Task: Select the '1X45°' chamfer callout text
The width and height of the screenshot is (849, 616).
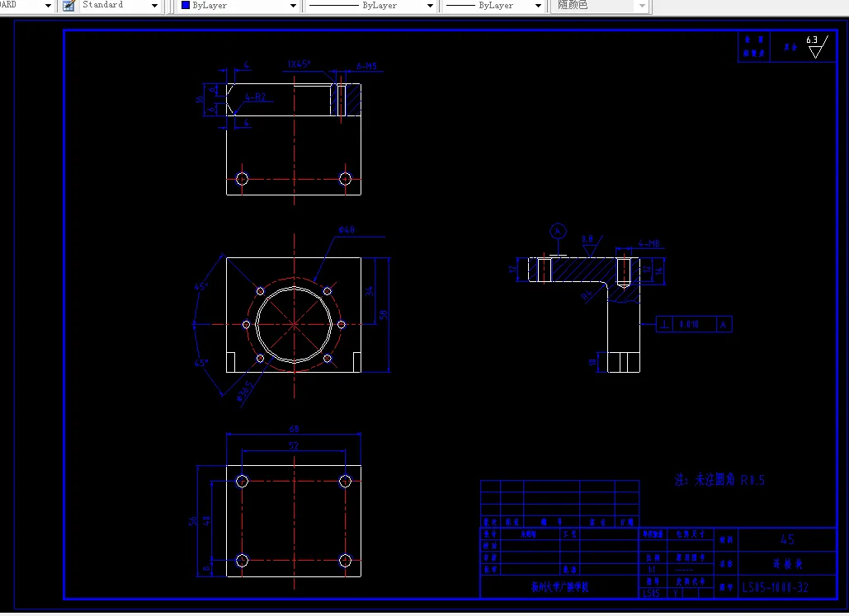Action: point(300,63)
